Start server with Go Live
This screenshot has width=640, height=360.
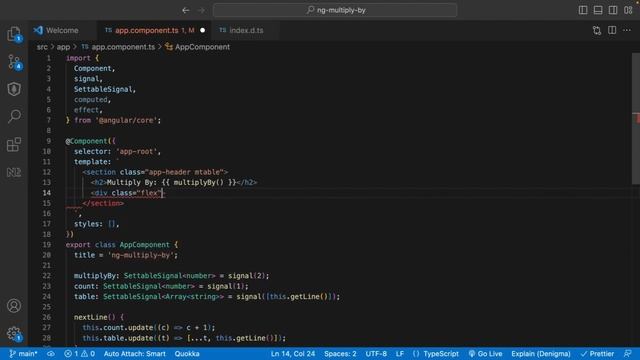coord(485,354)
